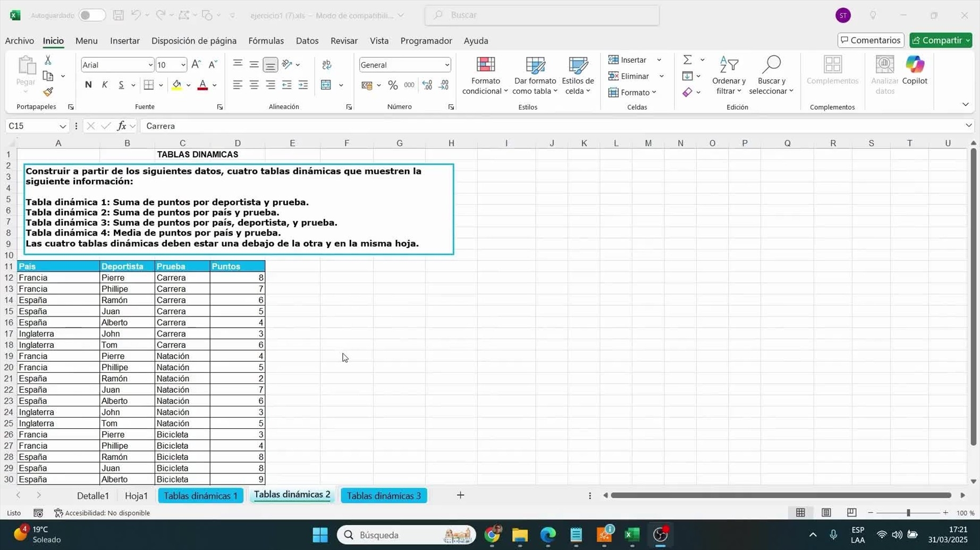This screenshot has width=980, height=550.
Task: Click the Compartir button
Action: 940,40
